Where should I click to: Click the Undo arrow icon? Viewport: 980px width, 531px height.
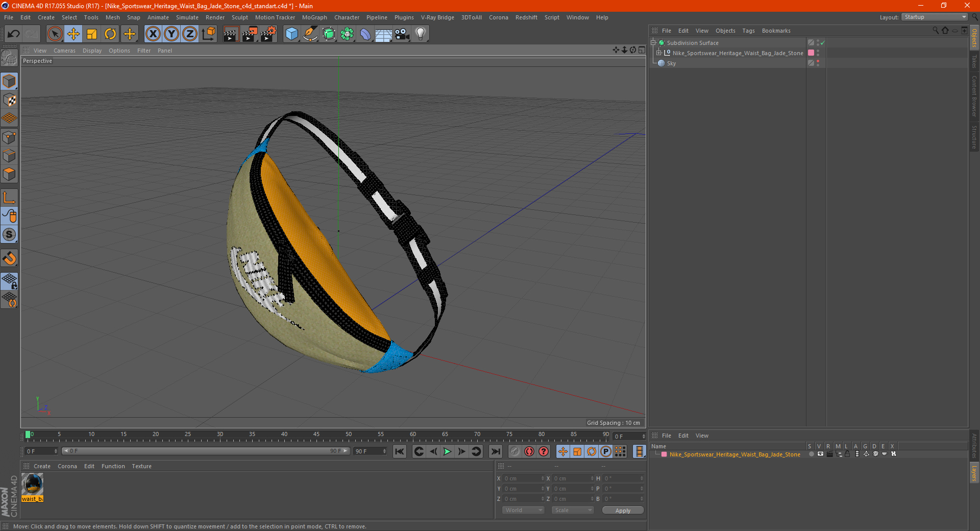click(14, 34)
